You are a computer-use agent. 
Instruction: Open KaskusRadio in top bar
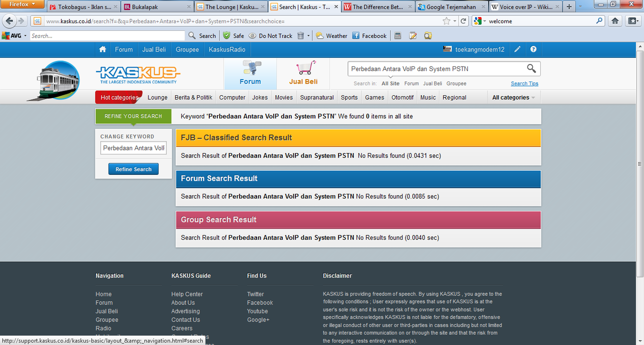[227, 49]
